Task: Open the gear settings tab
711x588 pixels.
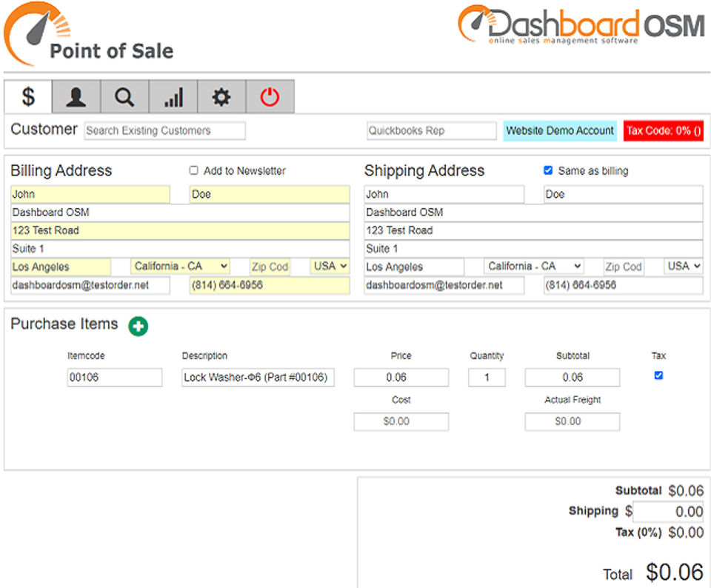Action: [221, 96]
